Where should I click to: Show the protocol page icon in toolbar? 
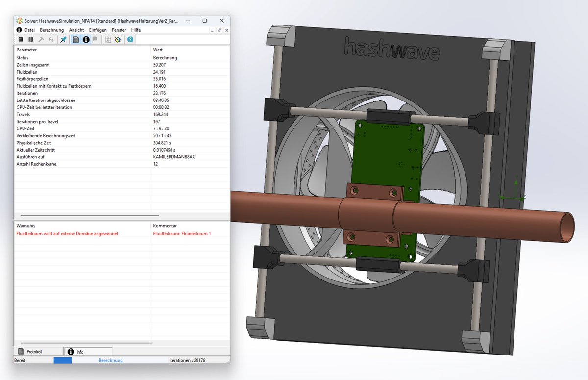(x=76, y=40)
